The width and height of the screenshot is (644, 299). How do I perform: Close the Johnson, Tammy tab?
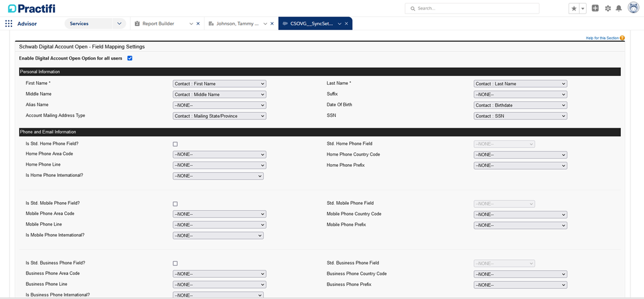[272, 24]
